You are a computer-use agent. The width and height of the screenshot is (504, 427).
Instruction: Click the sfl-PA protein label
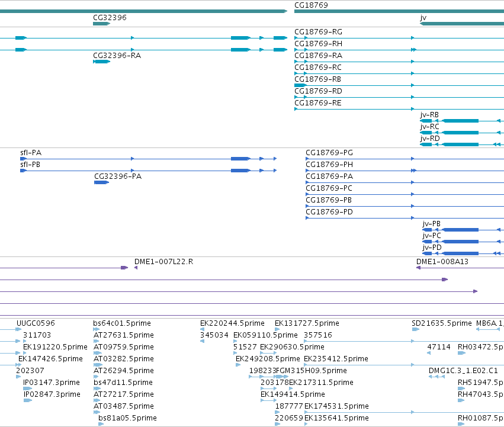coord(31,153)
